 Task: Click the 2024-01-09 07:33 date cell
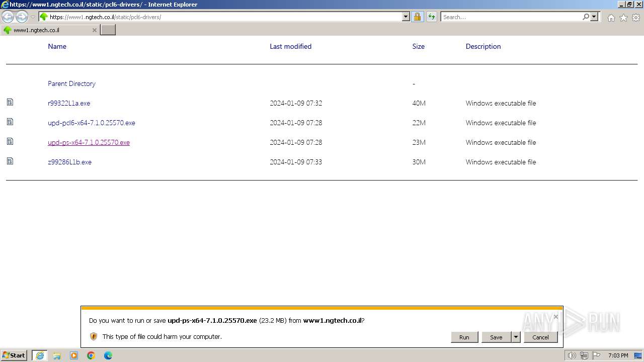click(x=296, y=162)
